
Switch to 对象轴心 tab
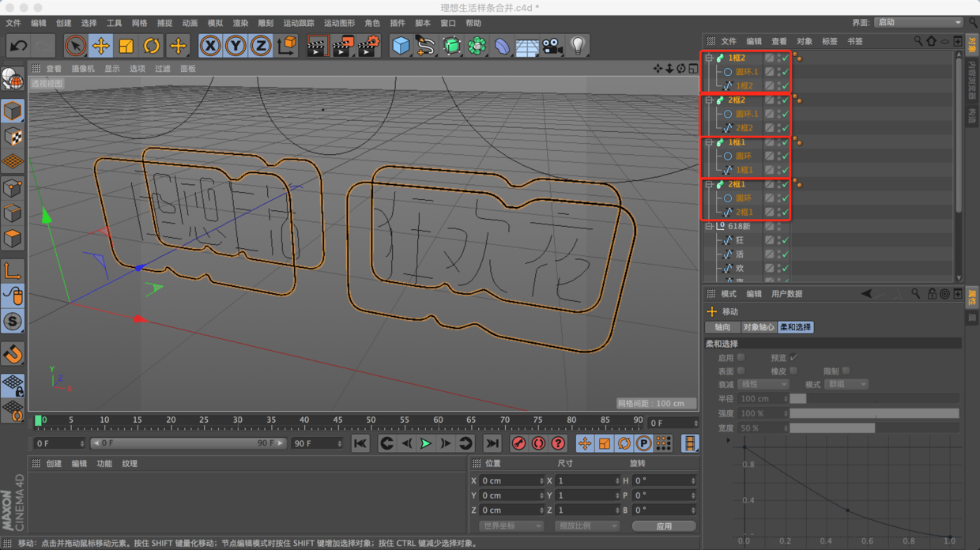click(759, 327)
